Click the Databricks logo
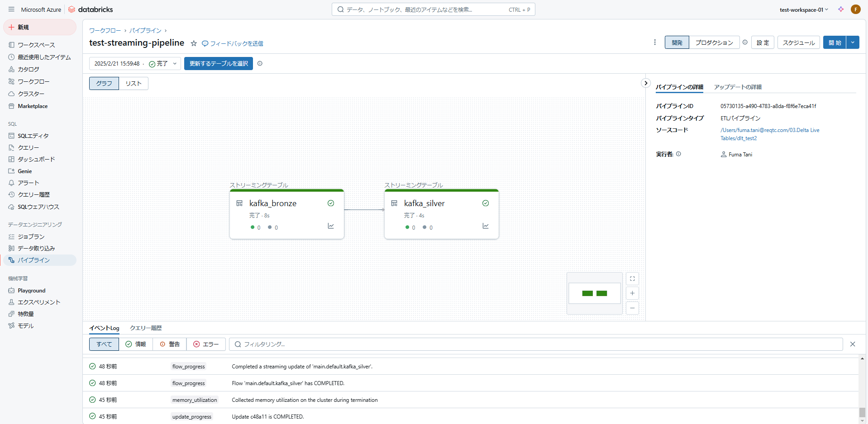This screenshot has height=424, width=868. [91, 9]
